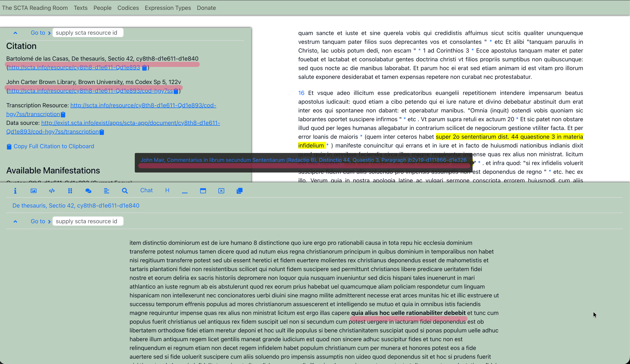Collapse the citation panel with up chevron

click(15, 33)
